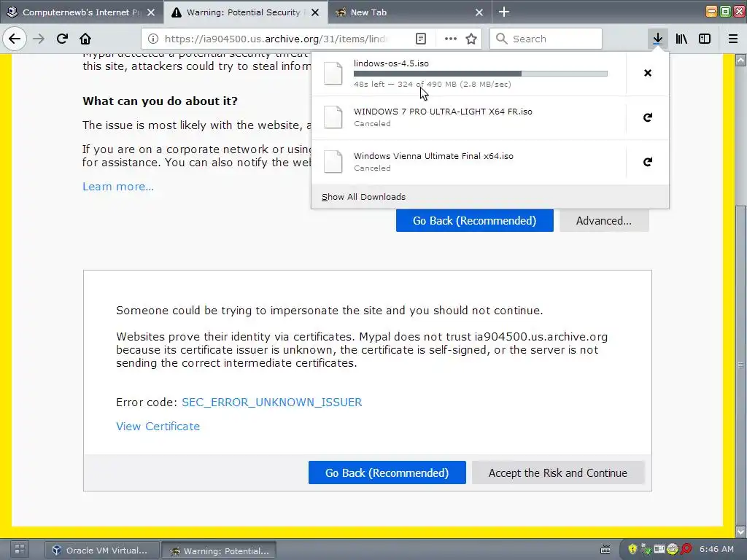This screenshot has height=560, width=747.
Task: Click Windows Vienna Ultimate Final x64.iso entry
Action: tap(468, 162)
